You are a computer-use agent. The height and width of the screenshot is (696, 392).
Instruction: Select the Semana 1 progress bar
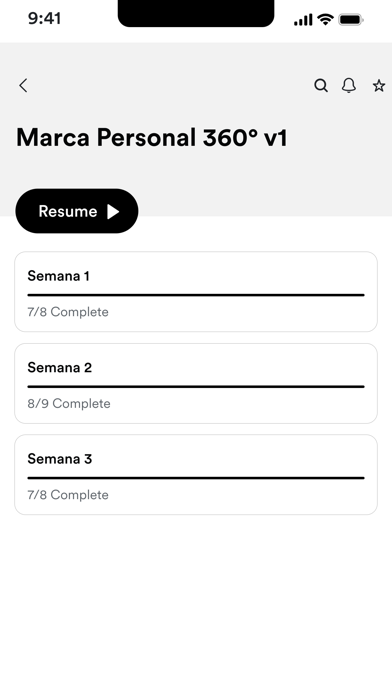pyautogui.click(x=196, y=295)
